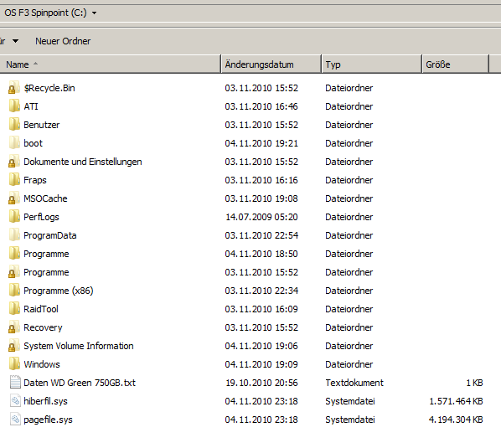Open the $Recycle.Bin folder icon

(x=13, y=88)
